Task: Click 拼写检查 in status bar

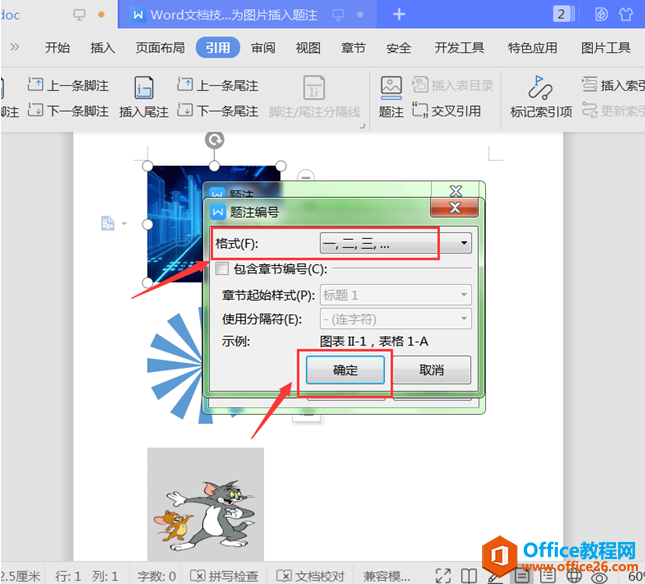Action: (x=225, y=576)
